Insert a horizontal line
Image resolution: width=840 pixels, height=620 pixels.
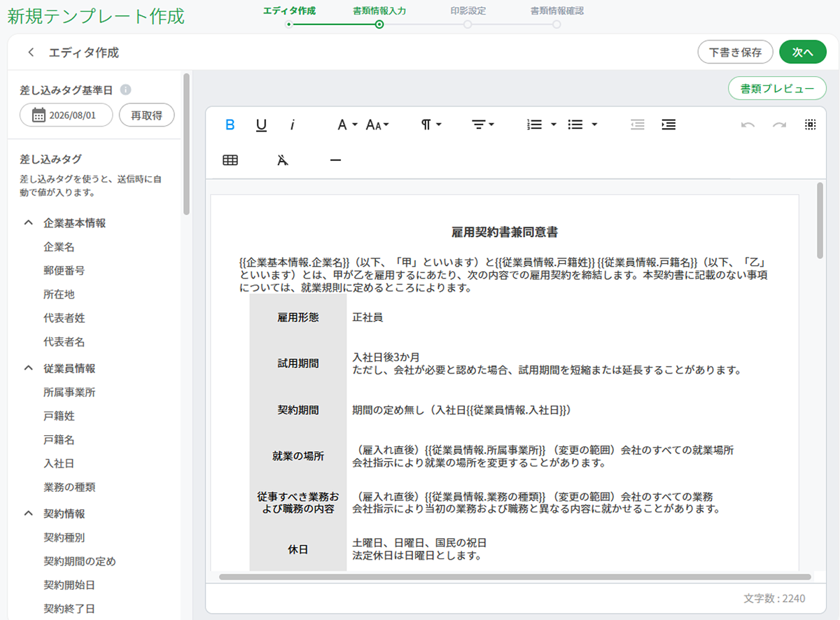pyautogui.click(x=335, y=160)
